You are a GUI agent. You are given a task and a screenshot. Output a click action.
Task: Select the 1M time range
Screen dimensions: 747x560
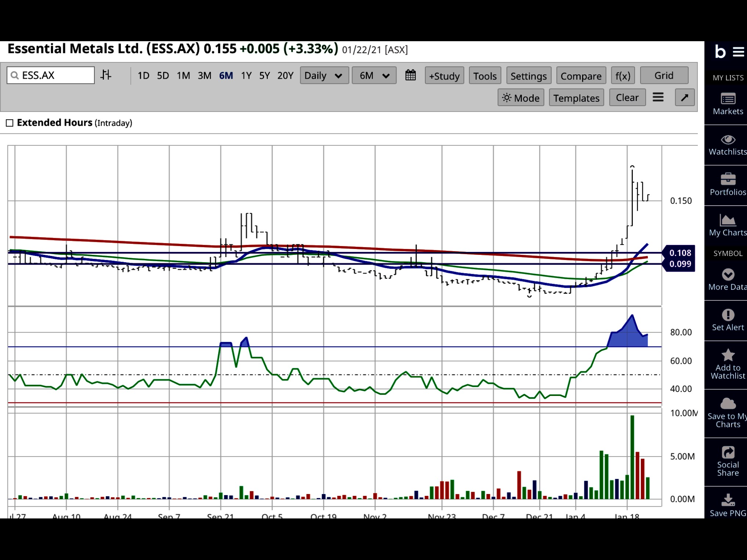click(x=183, y=75)
